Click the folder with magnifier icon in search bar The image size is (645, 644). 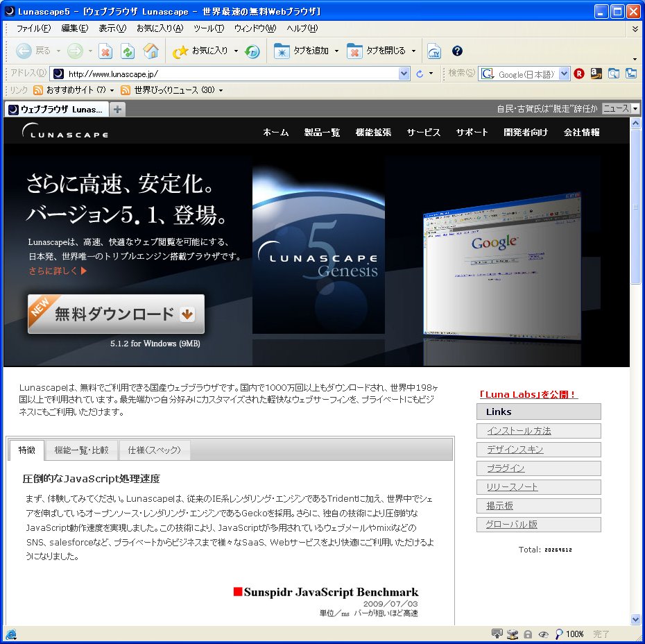(x=613, y=74)
